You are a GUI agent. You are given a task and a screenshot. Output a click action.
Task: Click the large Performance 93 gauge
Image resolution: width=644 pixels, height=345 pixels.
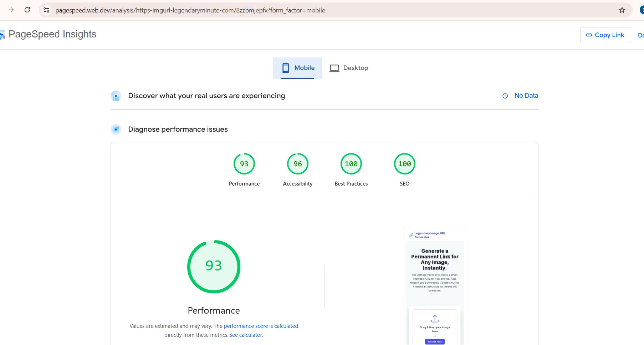(214, 267)
